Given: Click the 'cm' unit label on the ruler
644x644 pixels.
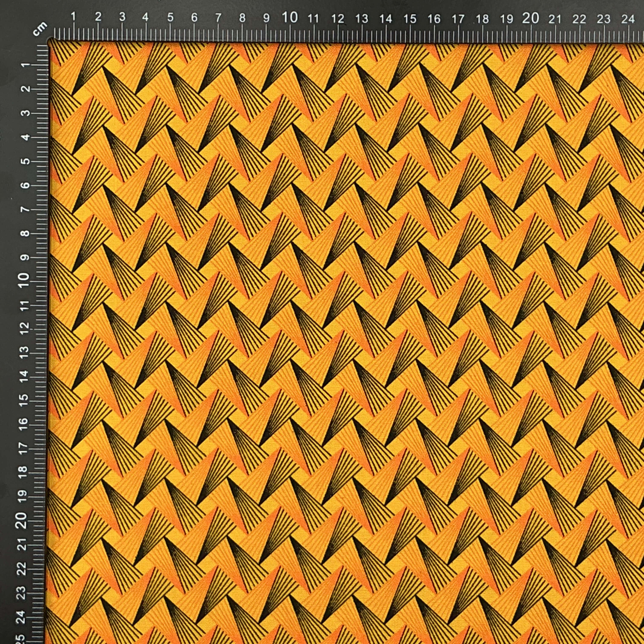Looking at the screenshot, I should click(40, 29).
